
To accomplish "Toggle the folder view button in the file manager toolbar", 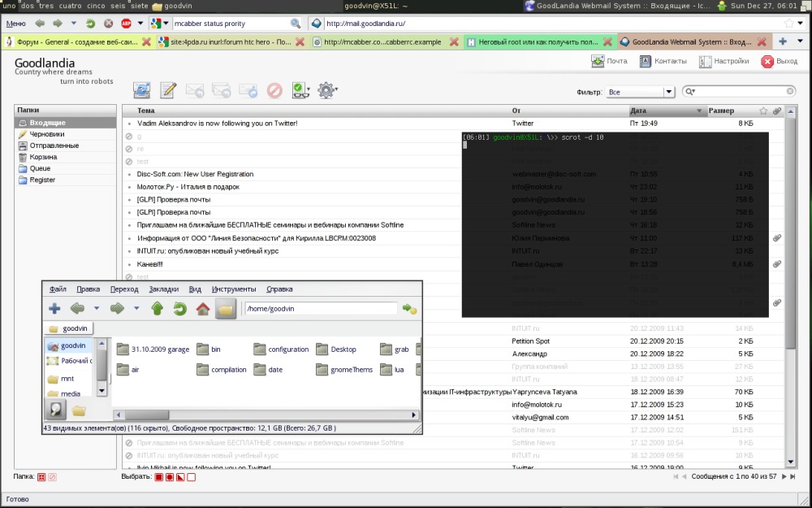I will click(x=225, y=309).
